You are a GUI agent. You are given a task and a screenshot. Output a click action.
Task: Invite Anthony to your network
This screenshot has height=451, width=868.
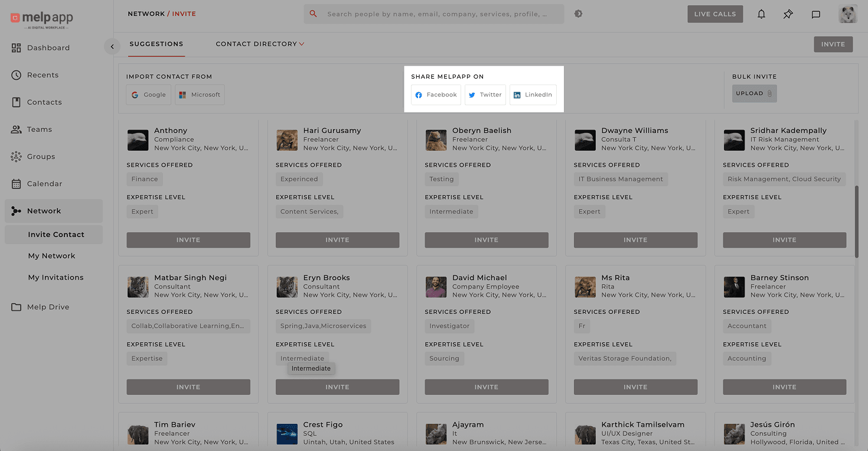[188, 240]
